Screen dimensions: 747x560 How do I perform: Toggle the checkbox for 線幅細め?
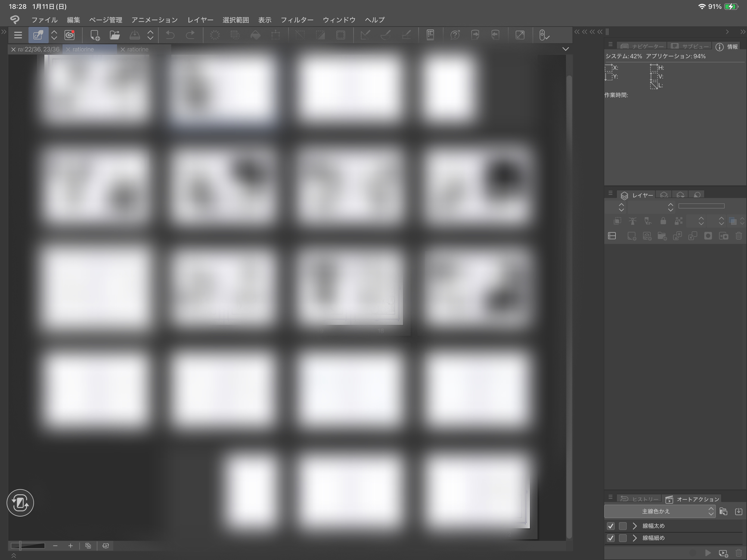coord(611,538)
